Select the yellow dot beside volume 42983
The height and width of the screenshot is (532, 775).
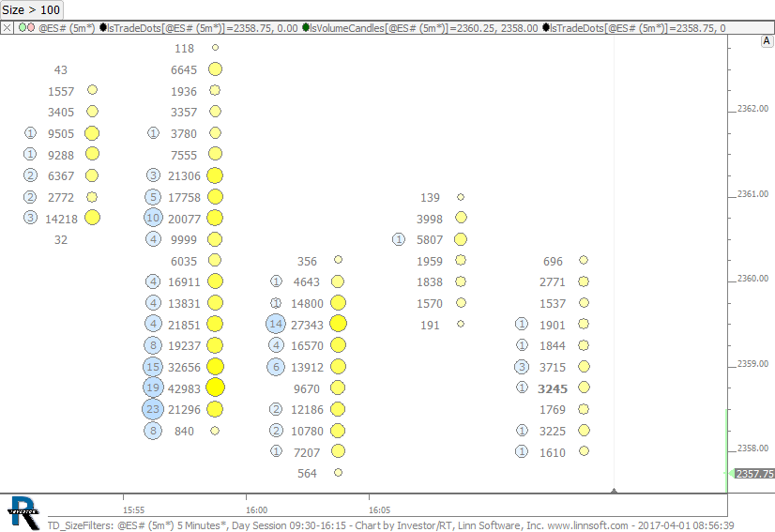click(x=215, y=388)
